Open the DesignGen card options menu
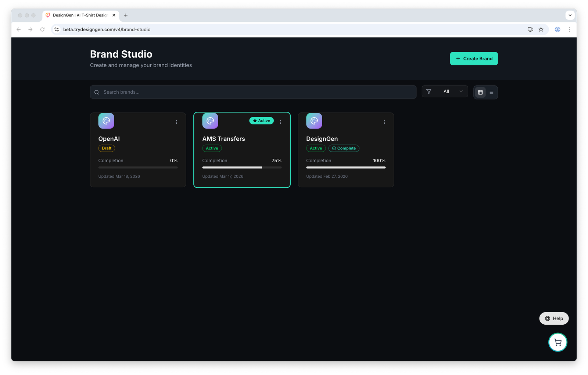This screenshot has width=588, height=375. pos(384,122)
